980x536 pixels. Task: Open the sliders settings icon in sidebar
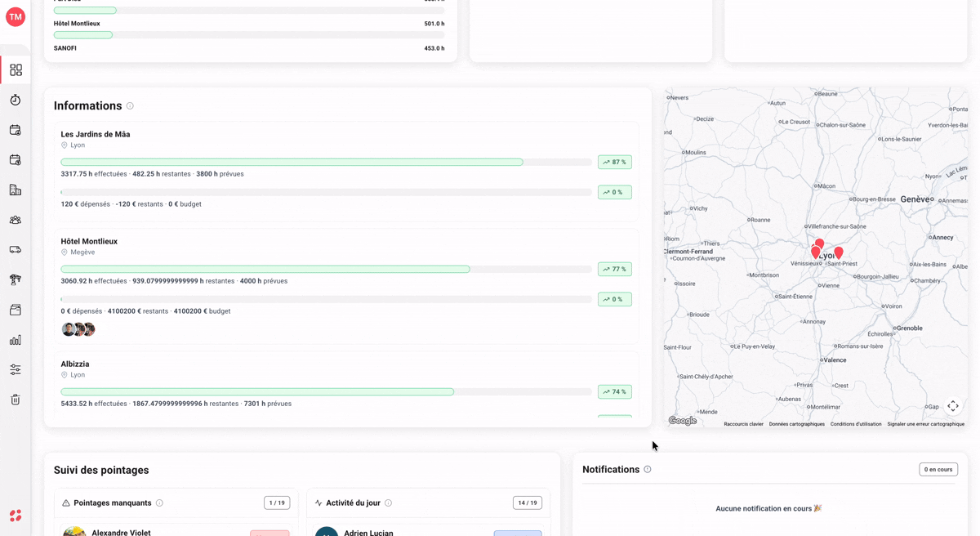click(16, 369)
